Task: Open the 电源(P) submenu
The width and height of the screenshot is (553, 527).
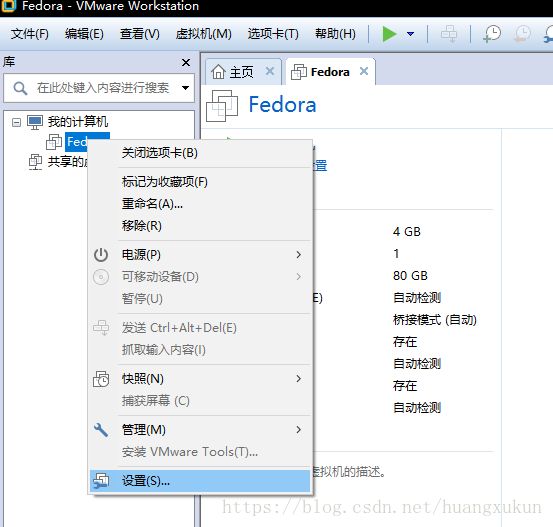Action: [x=200, y=255]
